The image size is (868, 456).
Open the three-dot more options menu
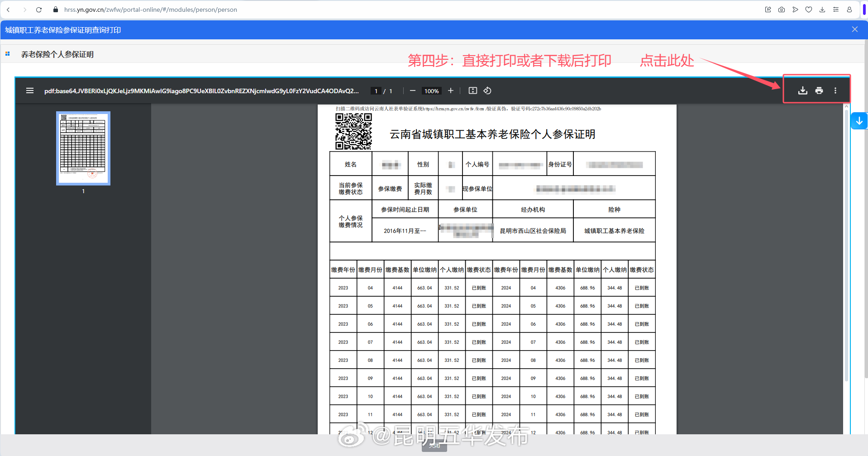pos(835,90)
